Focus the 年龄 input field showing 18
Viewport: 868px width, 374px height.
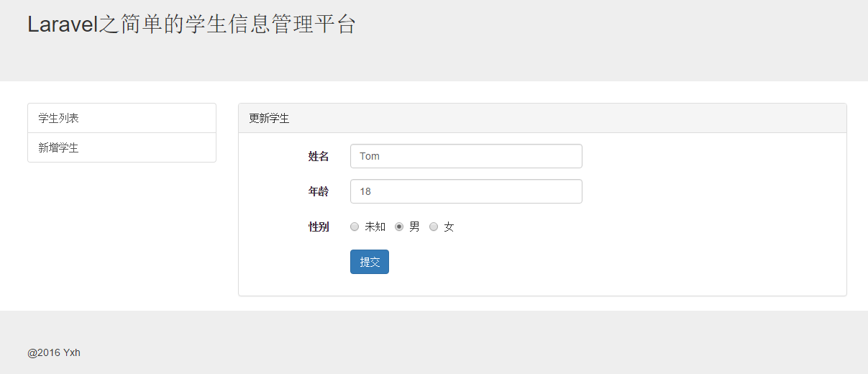[465, 191]
